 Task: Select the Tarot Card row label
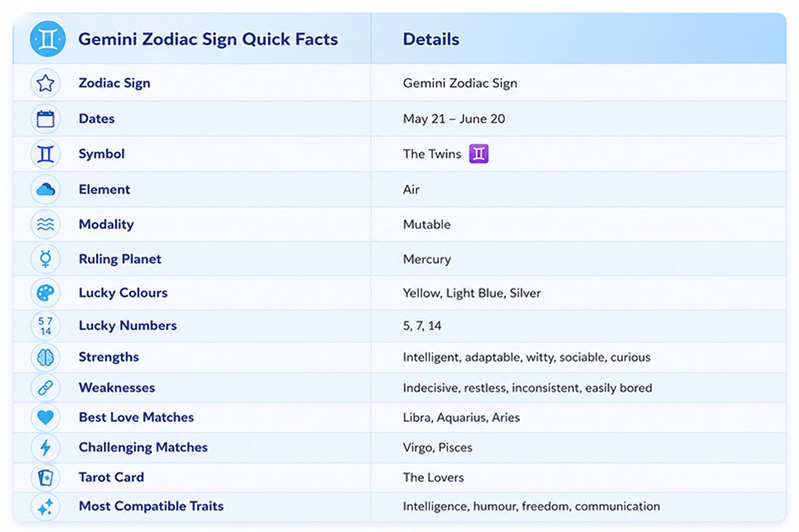pos(111,477)
